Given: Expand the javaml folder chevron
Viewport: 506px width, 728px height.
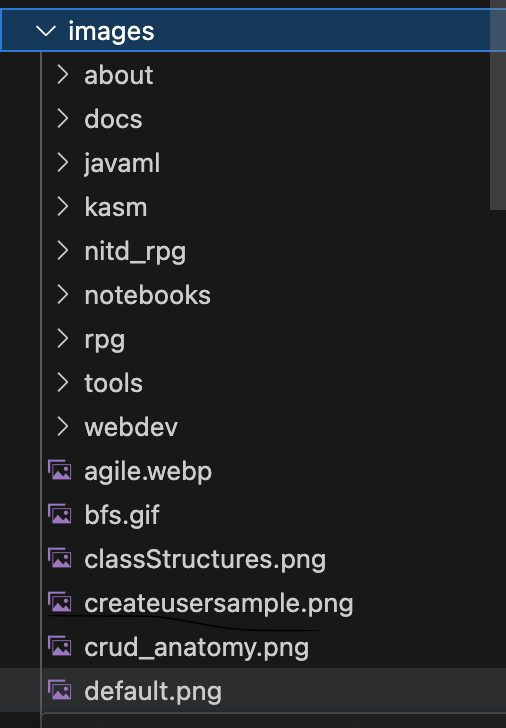Looking at the screenshot, I should (62, 163).
